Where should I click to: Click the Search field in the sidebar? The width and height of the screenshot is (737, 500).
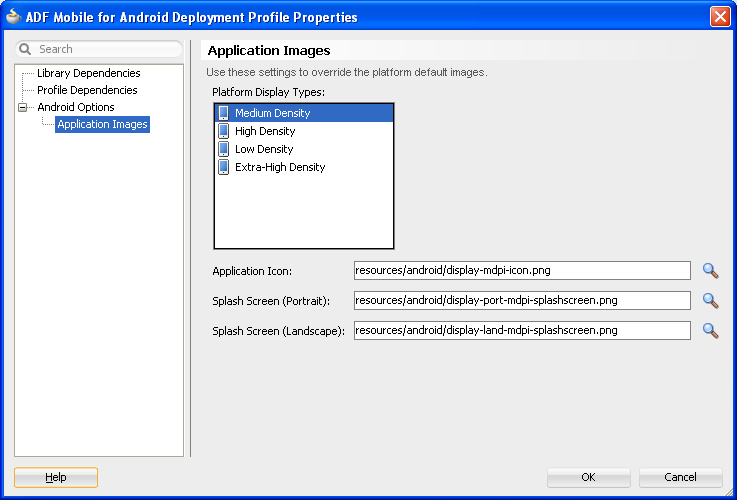click(99, 49)
